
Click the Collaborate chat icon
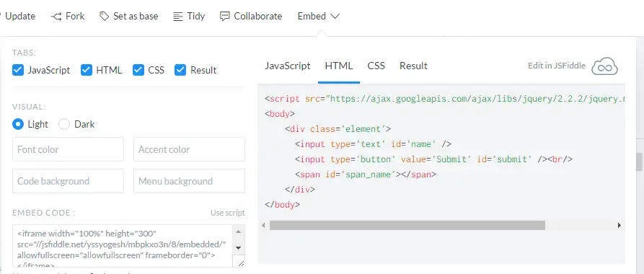pyautogui.click(x=225, y=17)
